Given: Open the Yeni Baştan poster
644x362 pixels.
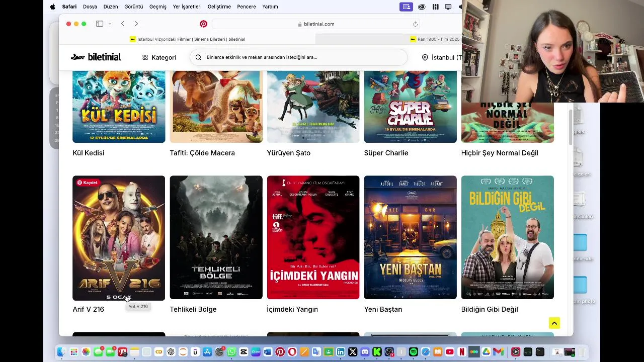Looking at the screenshot, I should [x=410, y=237].
